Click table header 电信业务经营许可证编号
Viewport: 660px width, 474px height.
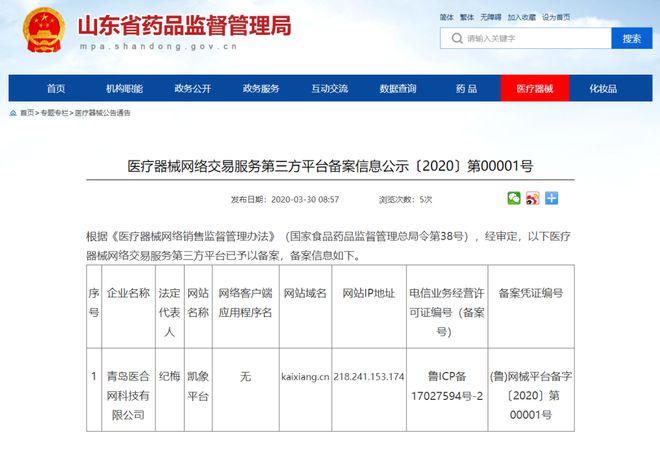click(447, 312)
